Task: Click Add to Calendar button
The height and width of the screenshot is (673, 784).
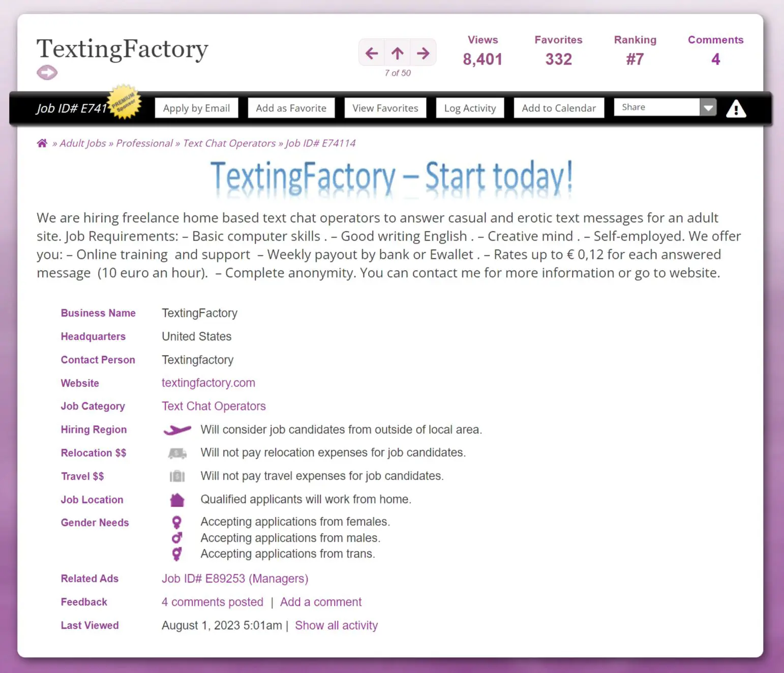Action: (559, 108)
